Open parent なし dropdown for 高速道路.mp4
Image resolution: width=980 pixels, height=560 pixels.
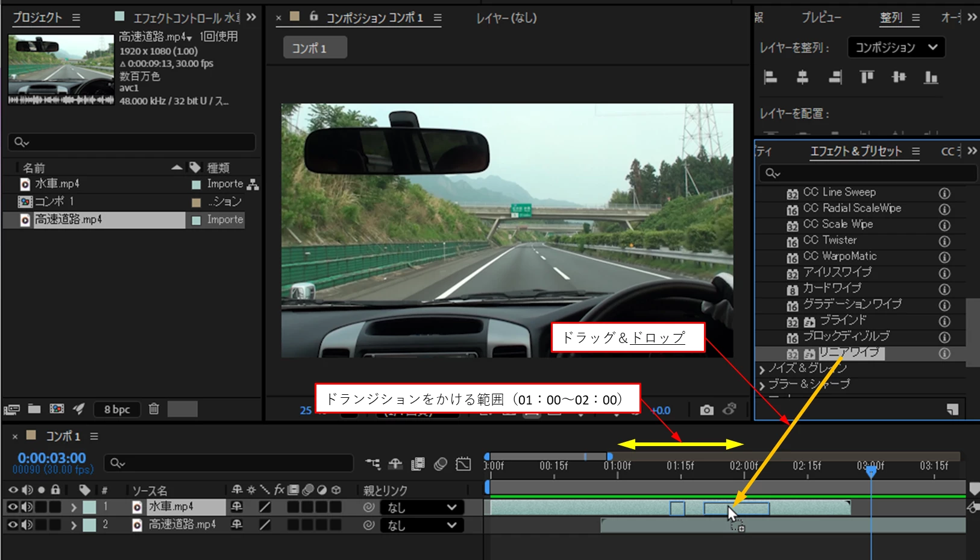[x=421, y=526]
